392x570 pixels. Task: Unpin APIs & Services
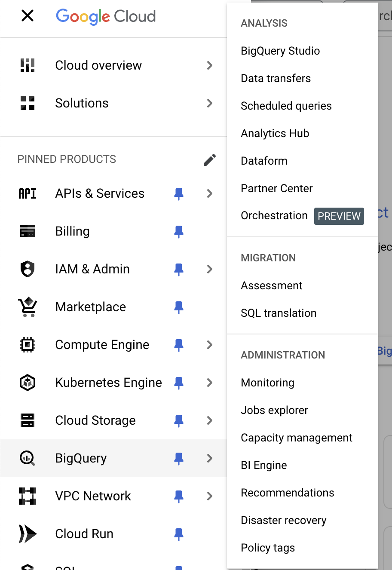(179, 194)
